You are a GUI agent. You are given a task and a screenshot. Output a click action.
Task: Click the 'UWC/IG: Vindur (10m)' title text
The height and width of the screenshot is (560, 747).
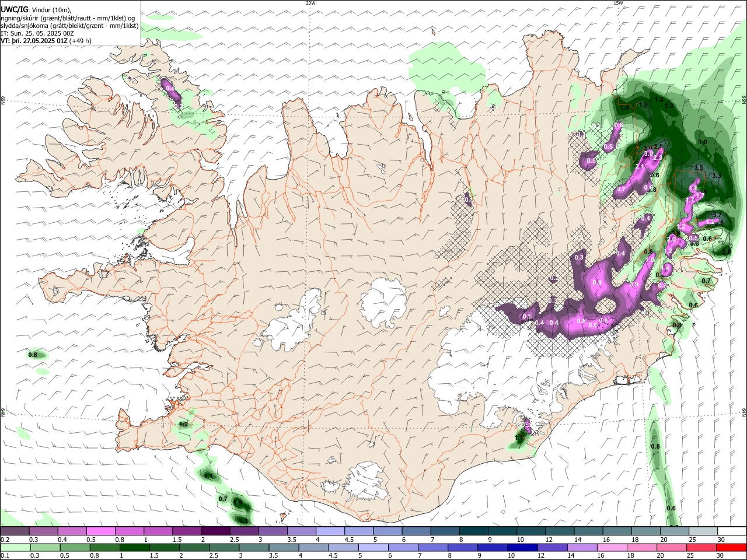[x=36, y=10]
